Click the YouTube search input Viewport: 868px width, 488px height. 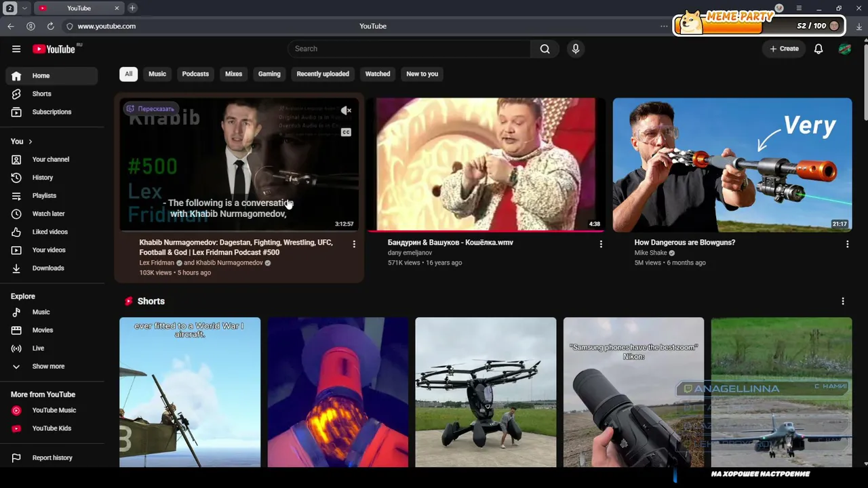point(409,49)
